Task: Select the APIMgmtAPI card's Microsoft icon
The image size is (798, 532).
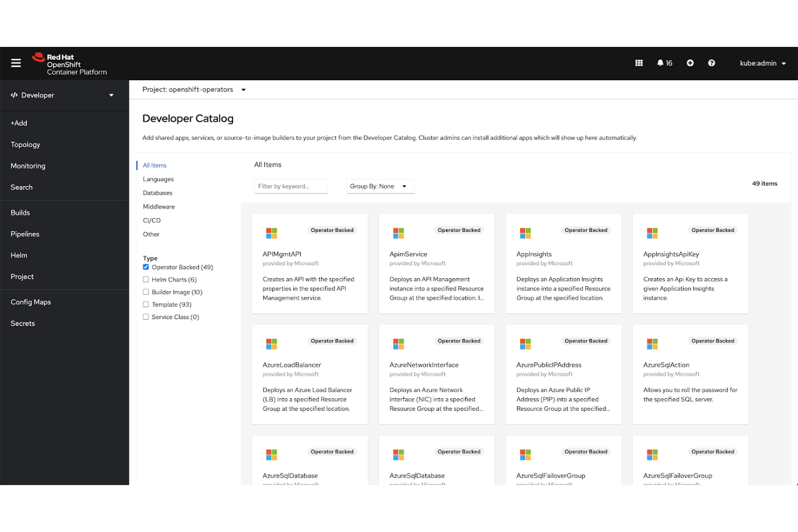Action: click(271, 233)
